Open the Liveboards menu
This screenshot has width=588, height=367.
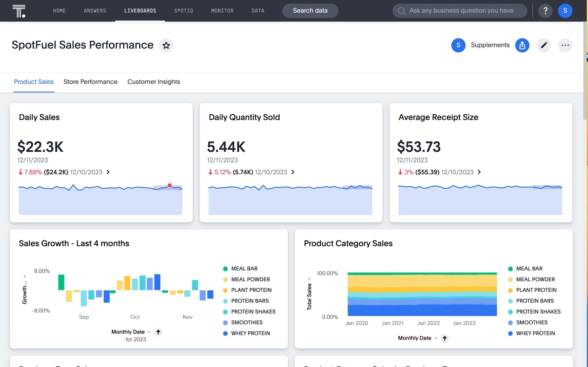pyautogui.click(x=140, y=11)
